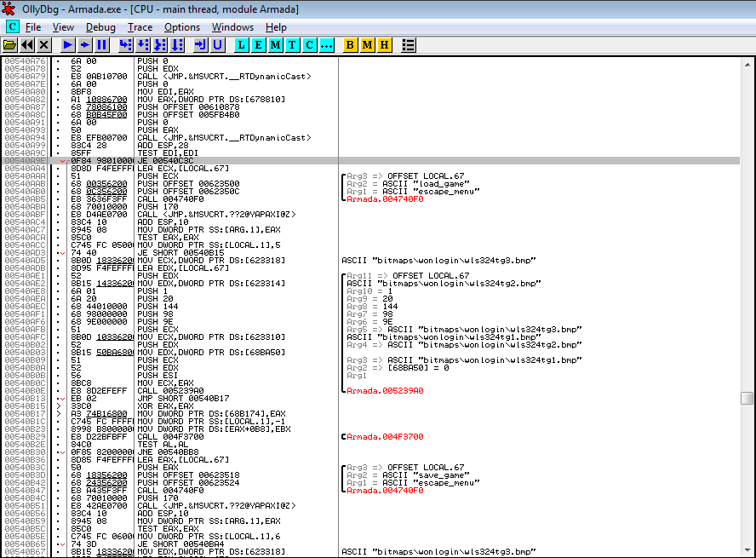Select the CALL 004F3700 instruction
The height and width of the screenshot is (558, 756).
(170, 437)
